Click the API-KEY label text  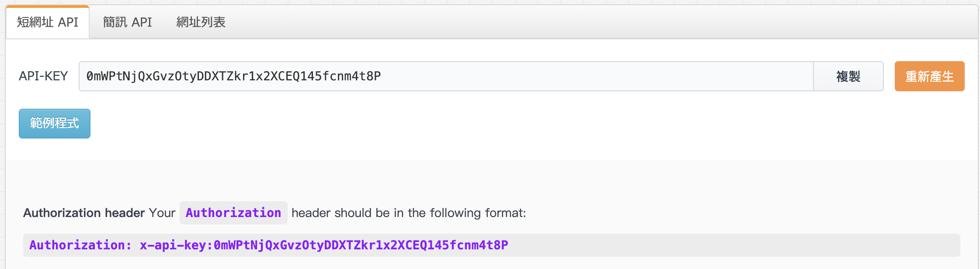tap(43, 76)
